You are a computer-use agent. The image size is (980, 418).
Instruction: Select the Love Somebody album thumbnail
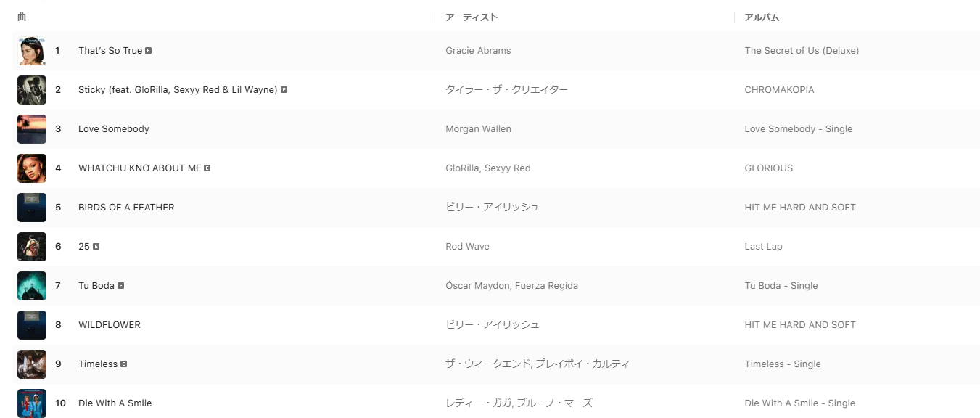[x=32, y=129]
